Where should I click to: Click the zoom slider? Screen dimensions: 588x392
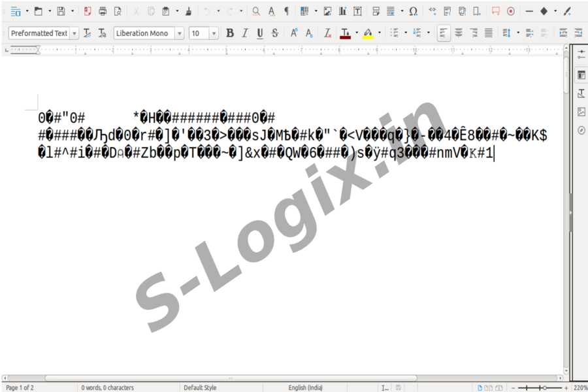[540, 388]
